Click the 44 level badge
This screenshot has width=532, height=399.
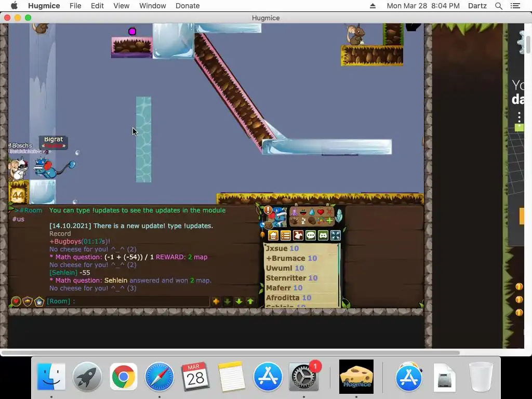(18, 196)
